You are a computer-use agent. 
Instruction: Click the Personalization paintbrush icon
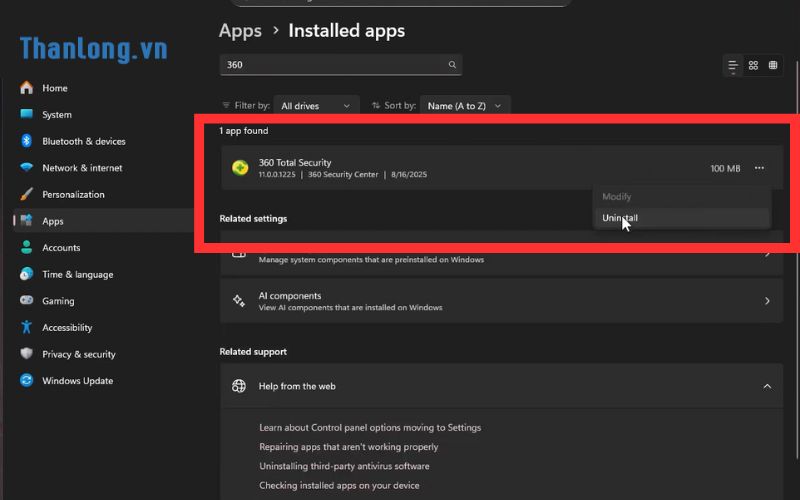27,194
